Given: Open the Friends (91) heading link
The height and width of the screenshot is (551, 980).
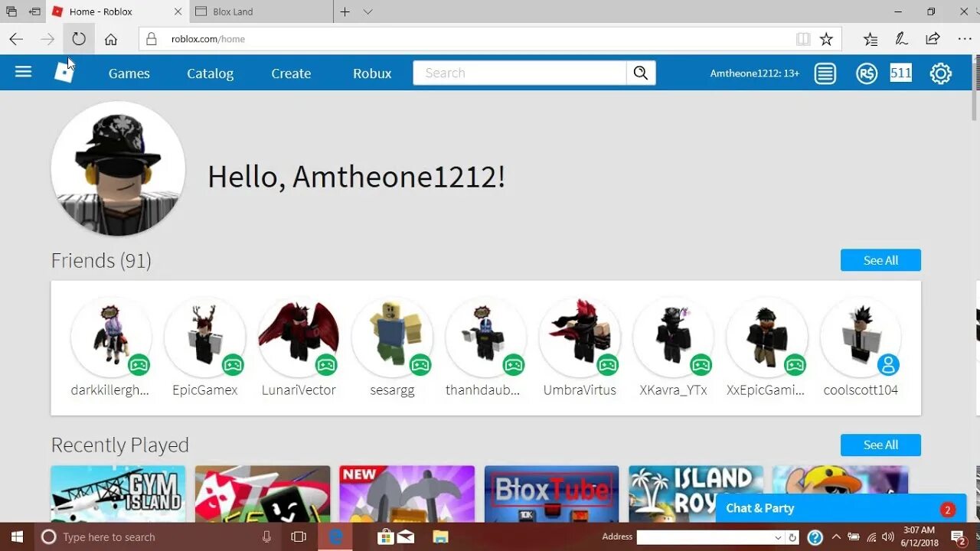Looking at the screenshot, I should click(x=101, y=261).
